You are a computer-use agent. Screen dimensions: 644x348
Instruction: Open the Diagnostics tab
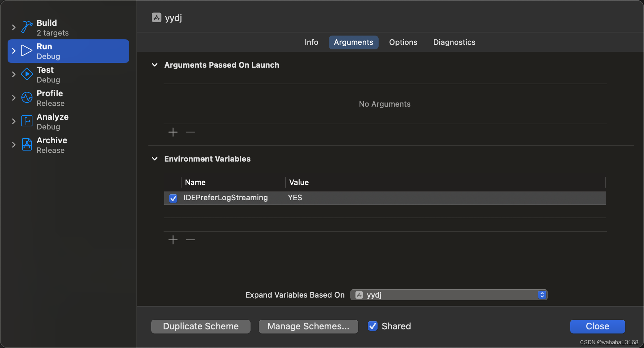tap(454, 42)
